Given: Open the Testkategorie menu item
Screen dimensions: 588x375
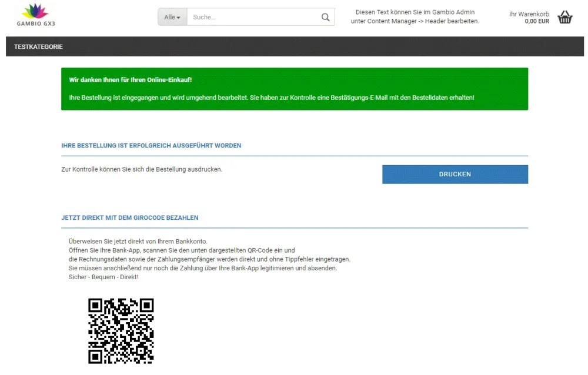Looking at the screenshot, I should click(x=38, y=47).
